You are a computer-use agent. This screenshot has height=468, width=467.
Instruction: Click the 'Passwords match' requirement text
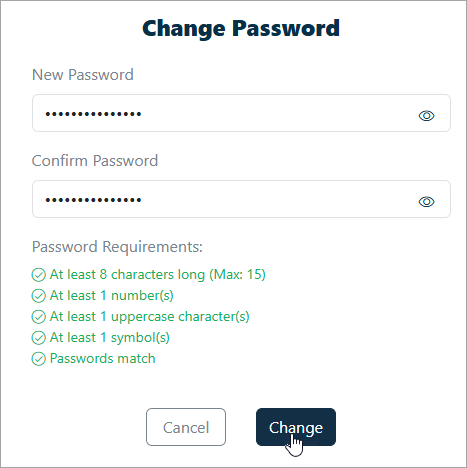coord(103,359)
